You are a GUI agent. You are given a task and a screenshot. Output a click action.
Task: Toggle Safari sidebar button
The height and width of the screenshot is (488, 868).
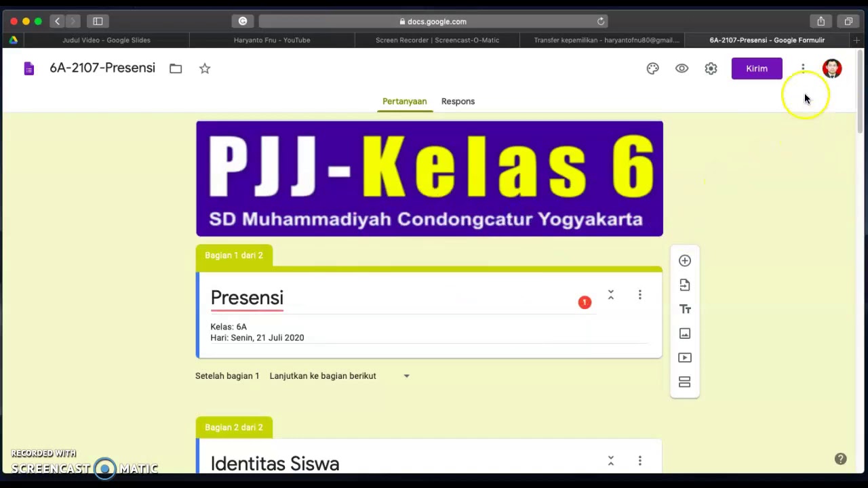pos(98,22)
